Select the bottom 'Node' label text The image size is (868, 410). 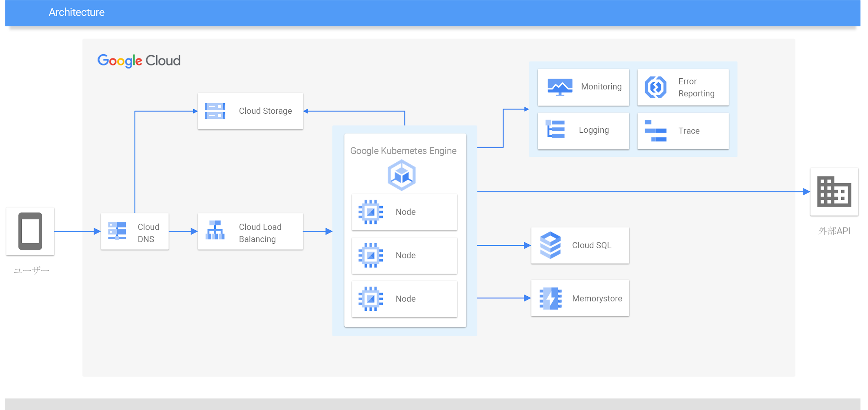point(406,299)
